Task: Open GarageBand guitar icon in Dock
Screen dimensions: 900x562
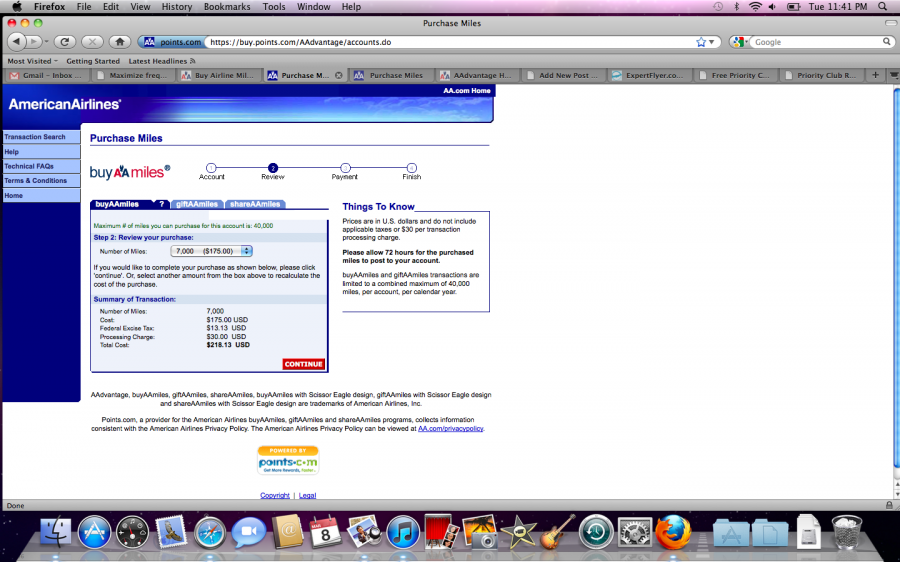Action: (557, 532)
